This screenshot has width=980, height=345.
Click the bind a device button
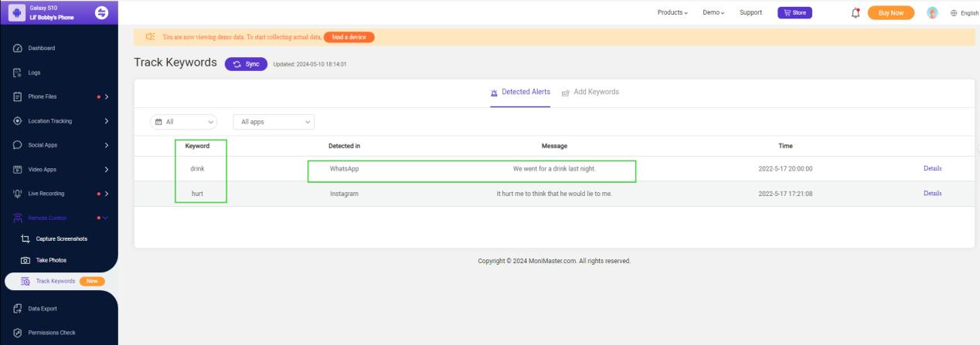pyautogui.click(x=349, y=36)
